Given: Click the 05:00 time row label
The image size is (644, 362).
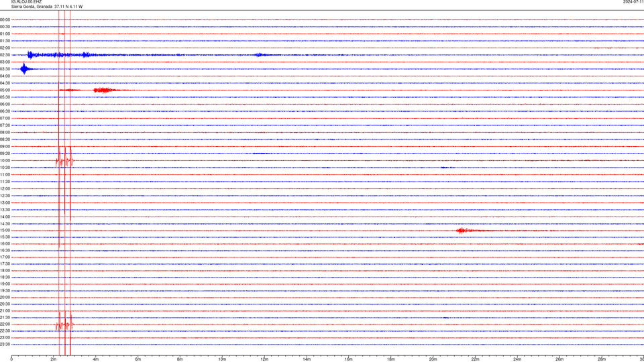Looking at the screenshot, I should [5, 90].
